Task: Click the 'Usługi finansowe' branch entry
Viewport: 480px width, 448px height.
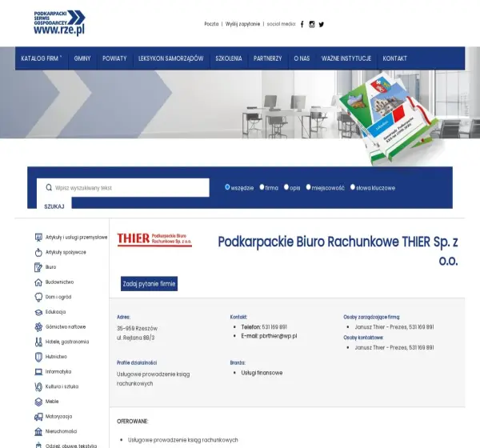Action: 262,373
